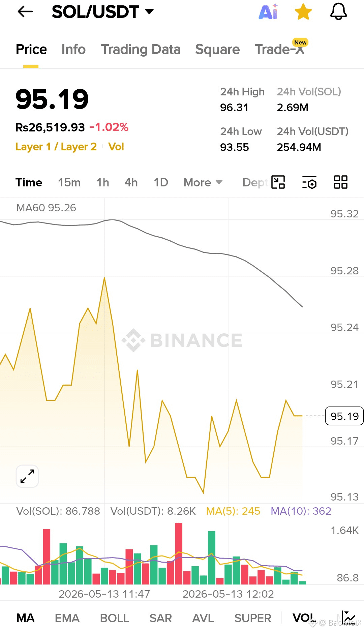Select the 15m chart interval

click(x=69, y=182)
